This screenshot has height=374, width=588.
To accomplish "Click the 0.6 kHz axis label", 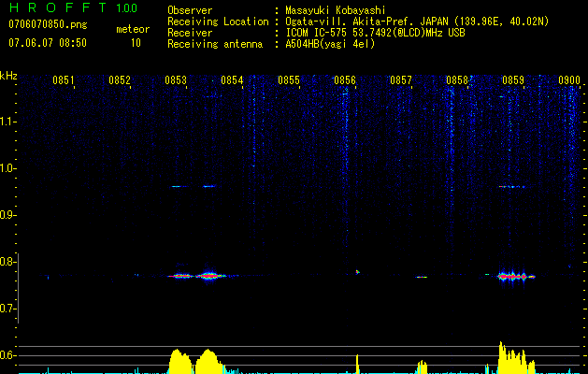I will tap(7, 355).
